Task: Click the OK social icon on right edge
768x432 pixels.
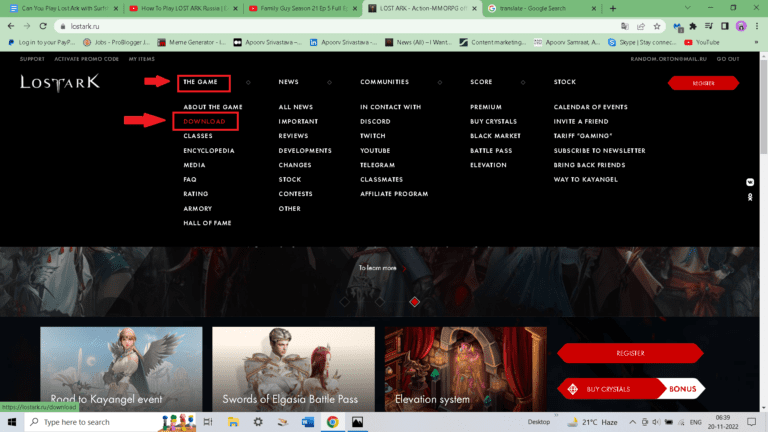Action: (x=750, y=198)
